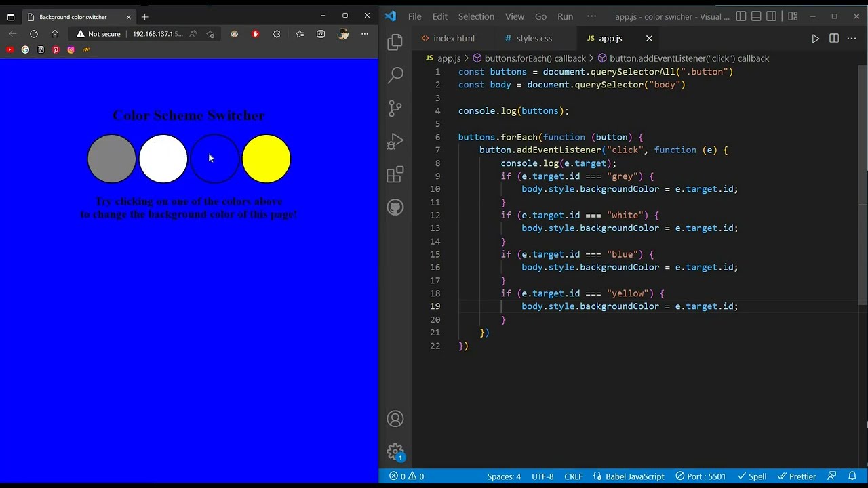Change line endings via CRLF

pos(573,476)
